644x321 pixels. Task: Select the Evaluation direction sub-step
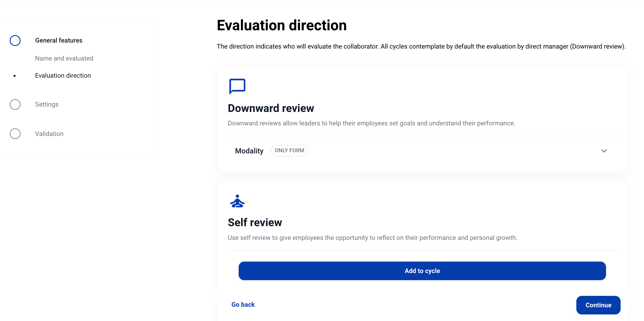(x=63, y=76)
